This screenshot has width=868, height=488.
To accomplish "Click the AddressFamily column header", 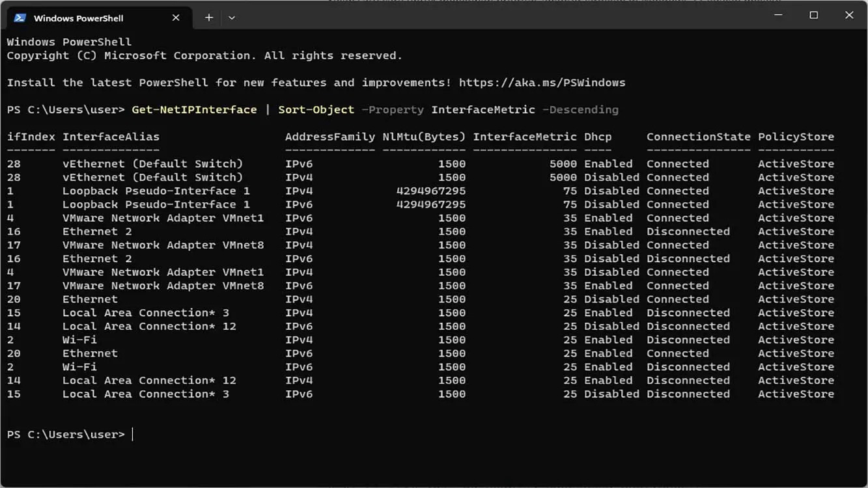I will [x=329, y=137].
